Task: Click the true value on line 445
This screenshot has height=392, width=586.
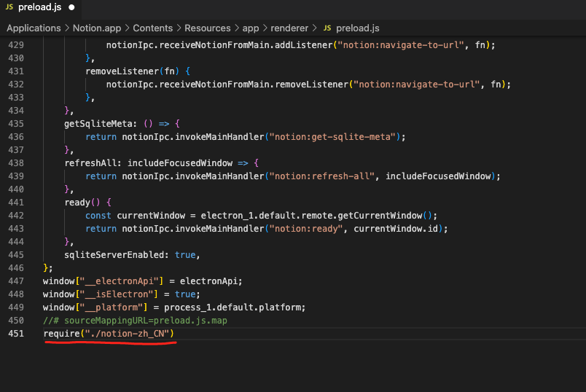Action: click(185, 255)
